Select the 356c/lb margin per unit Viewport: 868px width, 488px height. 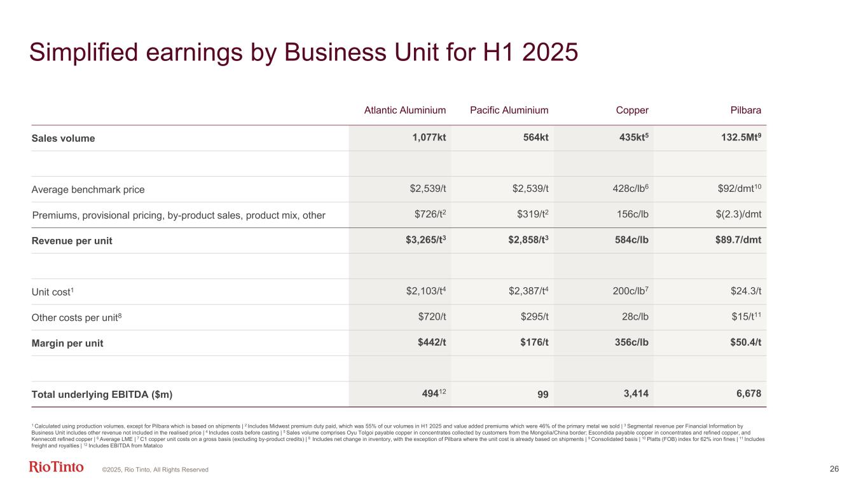[x=630, y=342]
